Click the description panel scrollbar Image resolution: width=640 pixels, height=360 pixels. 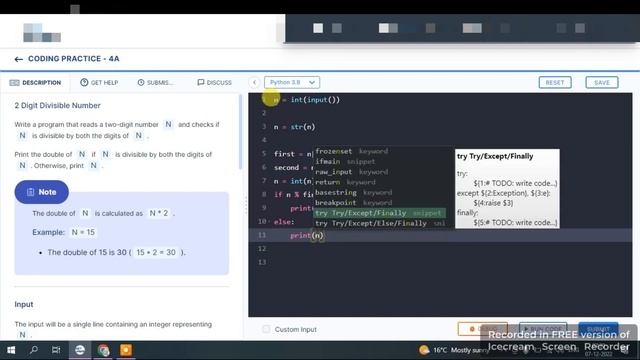(240, 132)
